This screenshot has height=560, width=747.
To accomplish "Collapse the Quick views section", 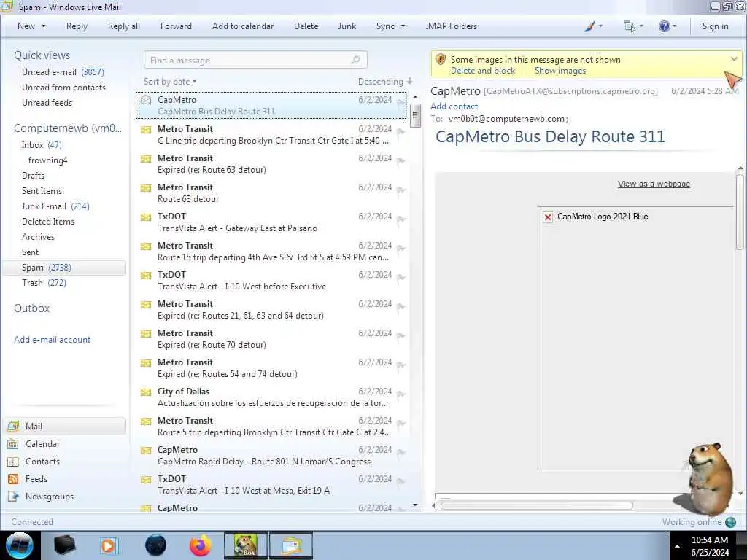I will coord(42,55).
